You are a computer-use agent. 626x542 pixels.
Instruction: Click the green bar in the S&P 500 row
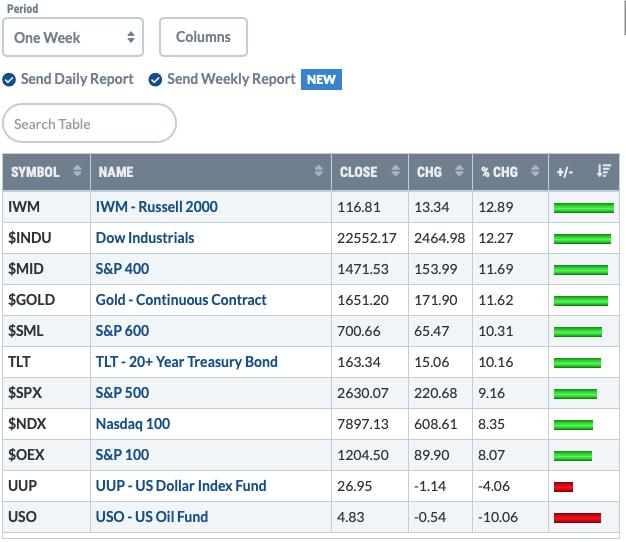(x=575, y=394)
